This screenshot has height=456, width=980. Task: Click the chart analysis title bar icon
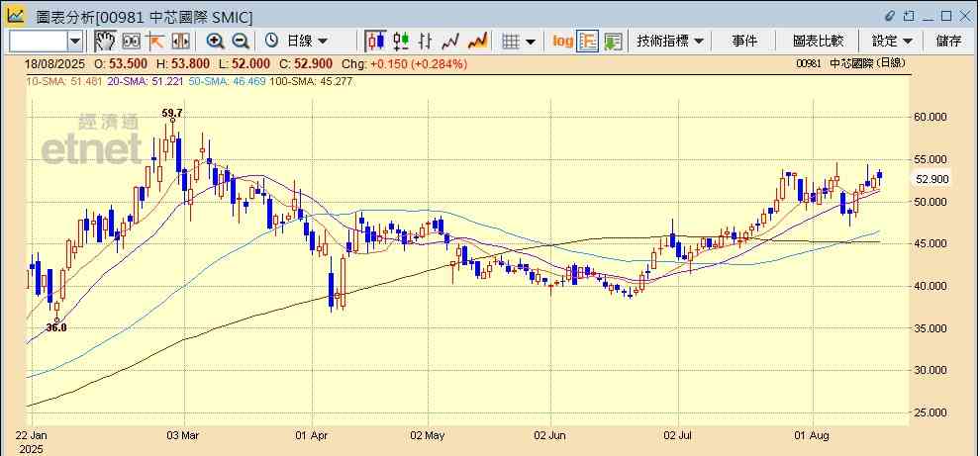[15, 16]
